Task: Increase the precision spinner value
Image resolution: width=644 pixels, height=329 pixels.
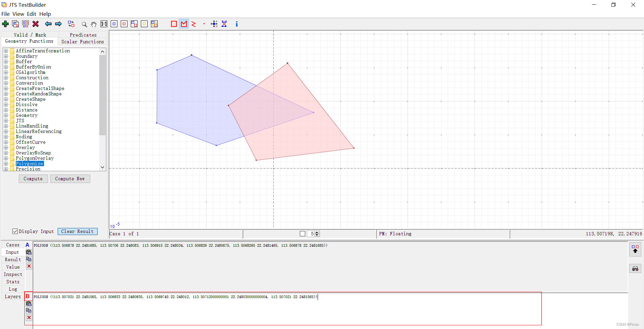Action: [317, 232]
